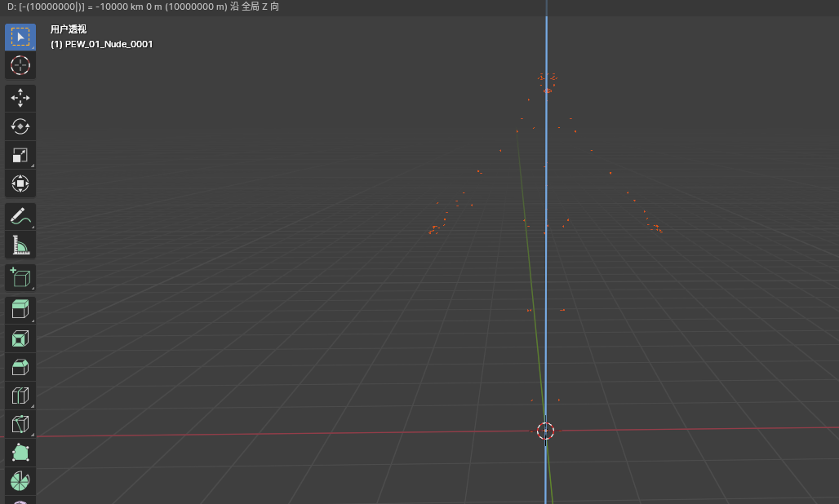Select the Poly Build tool
This screenshot has width=839, height=504.
[x=20, y=453]
